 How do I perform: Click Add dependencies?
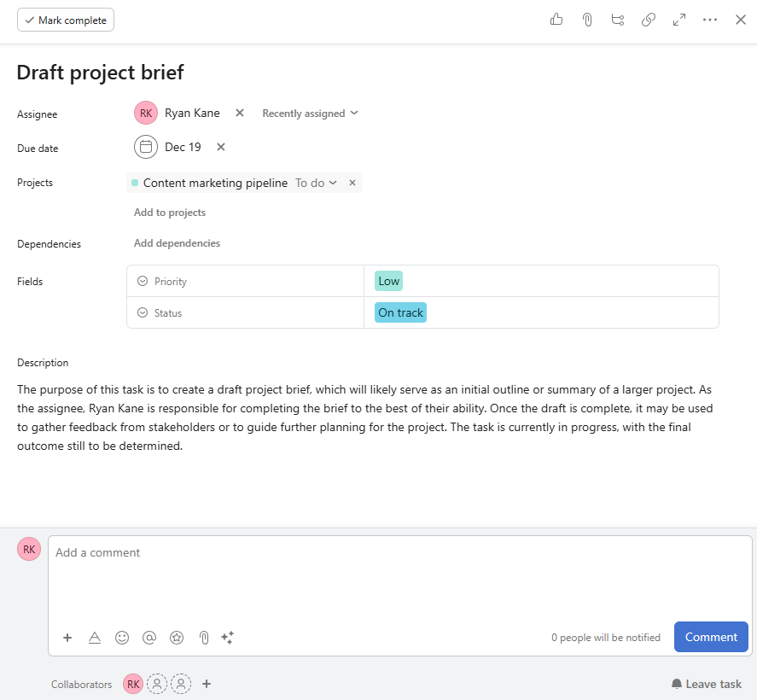(x=177, y=243)
